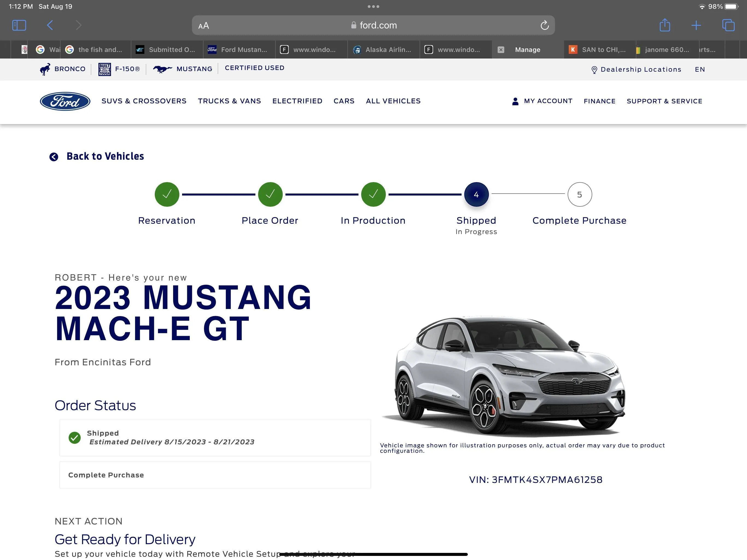Image resolution: width=747 pixels, height=560 pixels.
Task: Click the battery indicator icon
Action: click(732, 6)
